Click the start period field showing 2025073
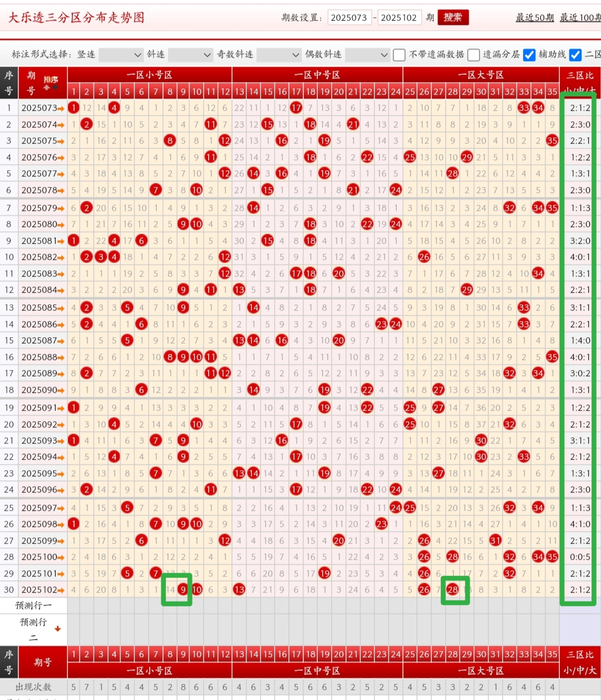Screen dimensions: 601x700 (x=349, y=17)
